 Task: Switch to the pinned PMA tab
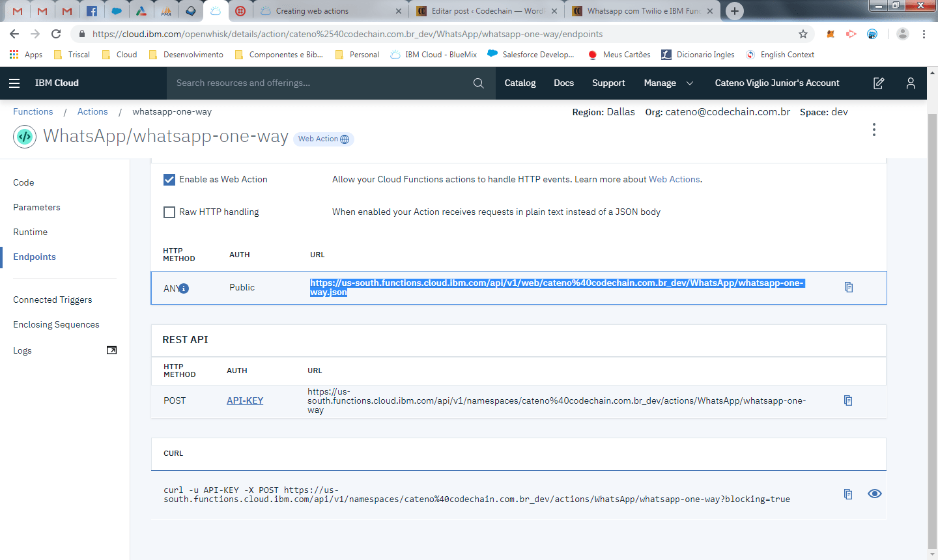coord(166,11)
